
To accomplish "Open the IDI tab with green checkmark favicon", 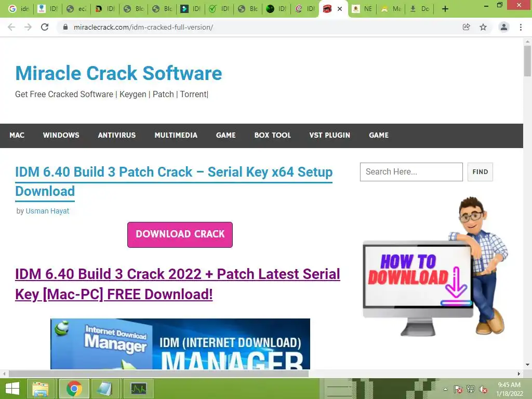I will (x=219, y=9).
